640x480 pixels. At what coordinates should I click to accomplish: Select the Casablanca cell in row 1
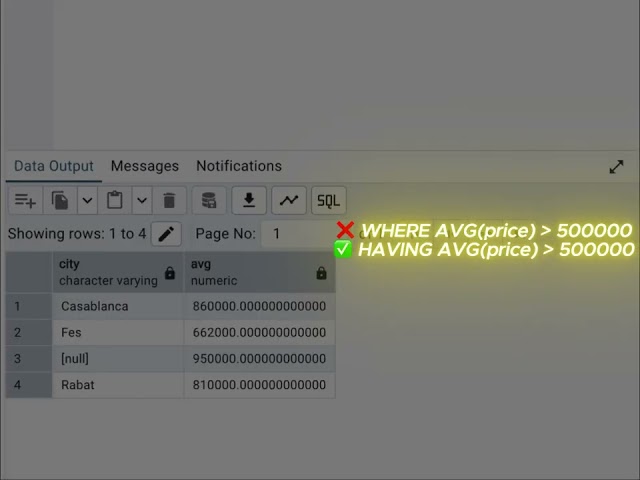(x=118, y=306)
